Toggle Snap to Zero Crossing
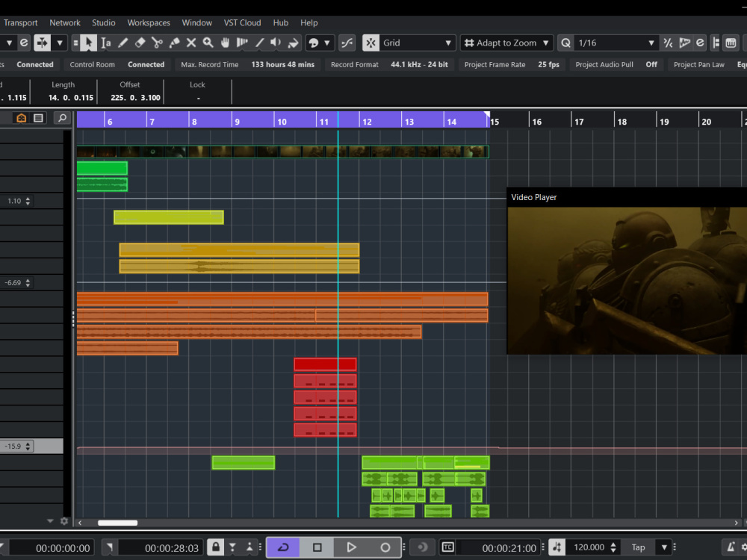The image size is (747, 560). 347,43
